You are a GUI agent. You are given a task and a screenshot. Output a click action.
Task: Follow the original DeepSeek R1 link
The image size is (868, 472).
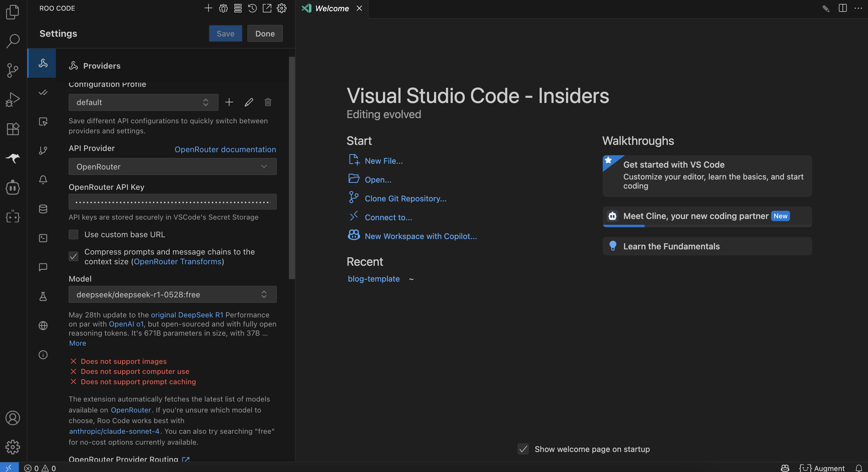tap(187, 315)
